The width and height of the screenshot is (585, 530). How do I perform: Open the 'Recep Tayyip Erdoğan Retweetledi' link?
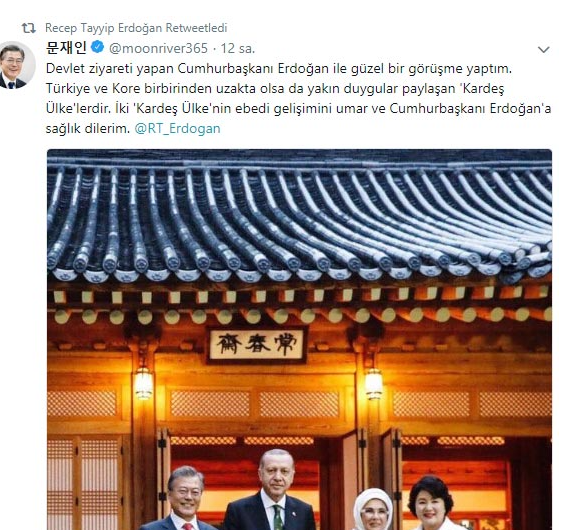pyautogui.click(x=136, y=28)
